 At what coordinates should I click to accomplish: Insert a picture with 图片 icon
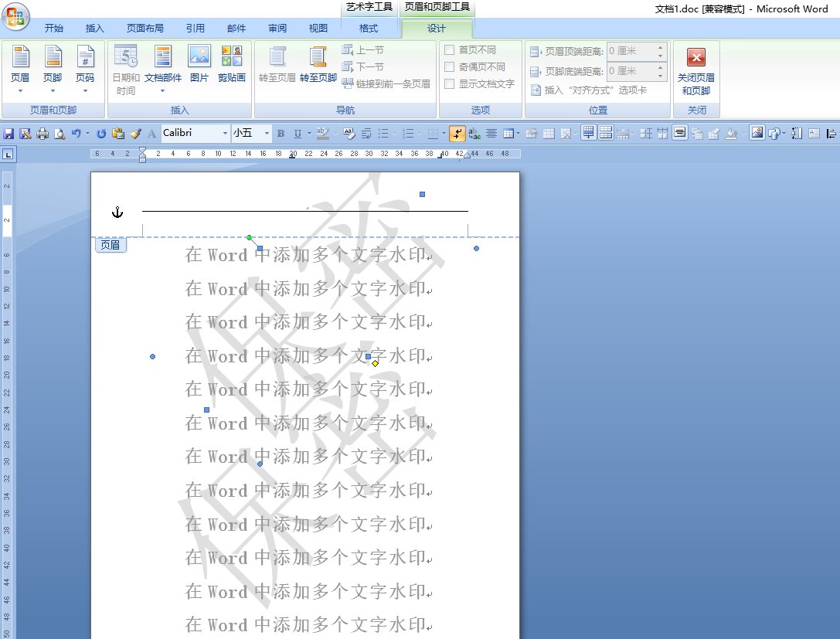[199, 63]
